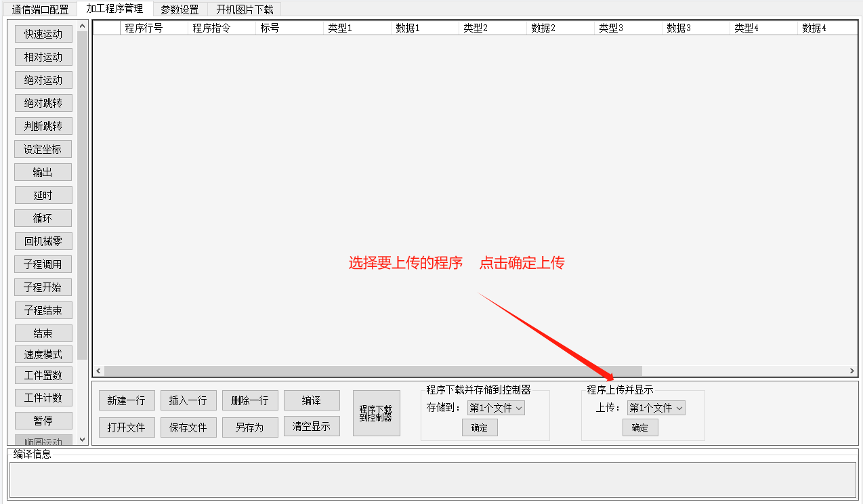Open the 加工程序管理 tab
Viewport: 863px width, 504px height.
(x=114, y=9)
